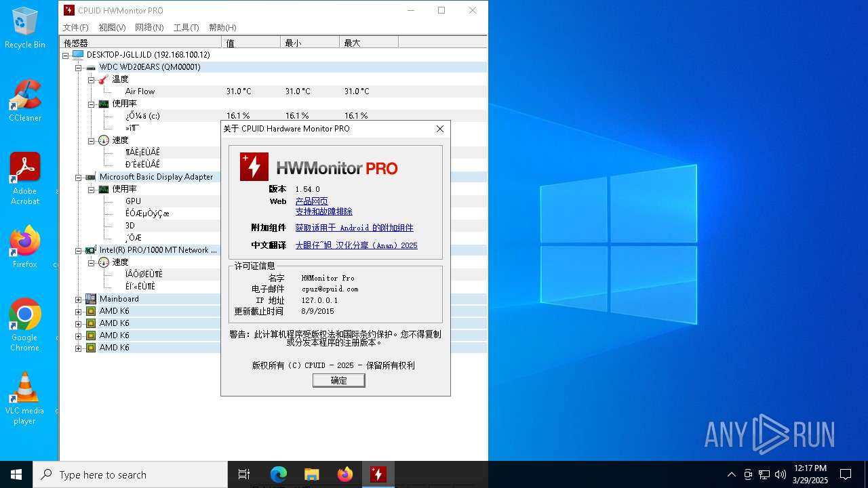Open the 文件(F) menu
This screenshot has height=488, width=868.
pos(75,28)
